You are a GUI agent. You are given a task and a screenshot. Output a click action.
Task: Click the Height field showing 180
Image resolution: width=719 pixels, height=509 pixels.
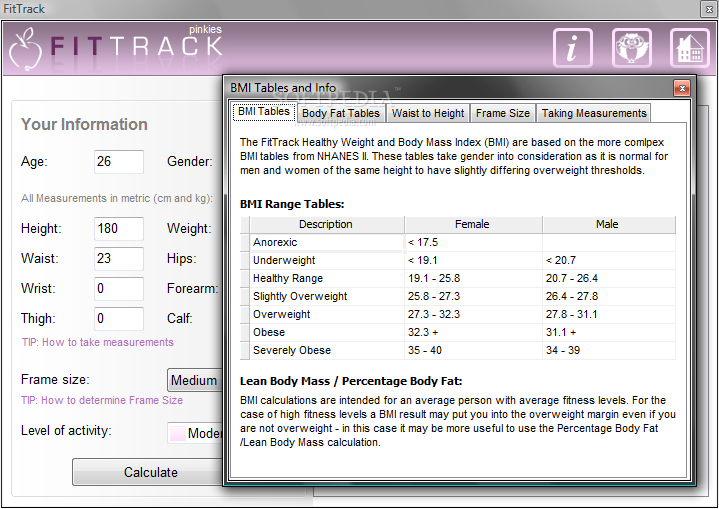click(119, 228)
